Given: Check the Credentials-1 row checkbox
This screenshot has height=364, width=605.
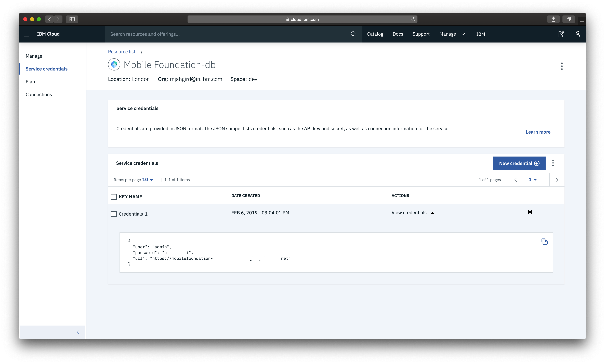Looking at the screenshot, I should pyautogui.click(x=114, y=214).
